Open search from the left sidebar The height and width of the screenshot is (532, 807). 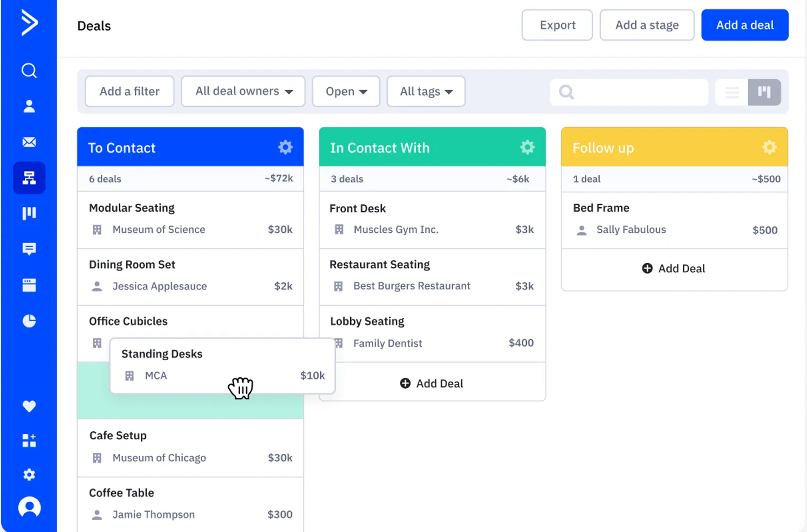(29, 71)
